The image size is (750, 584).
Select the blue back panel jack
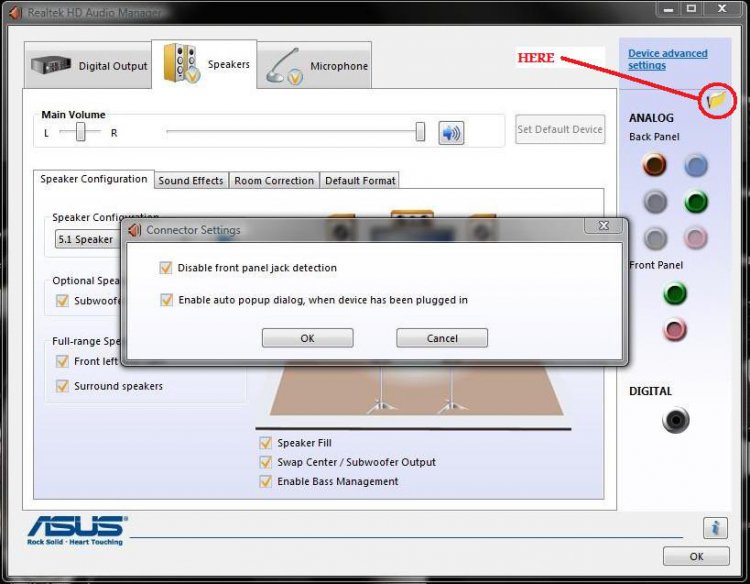coord(696,166)
